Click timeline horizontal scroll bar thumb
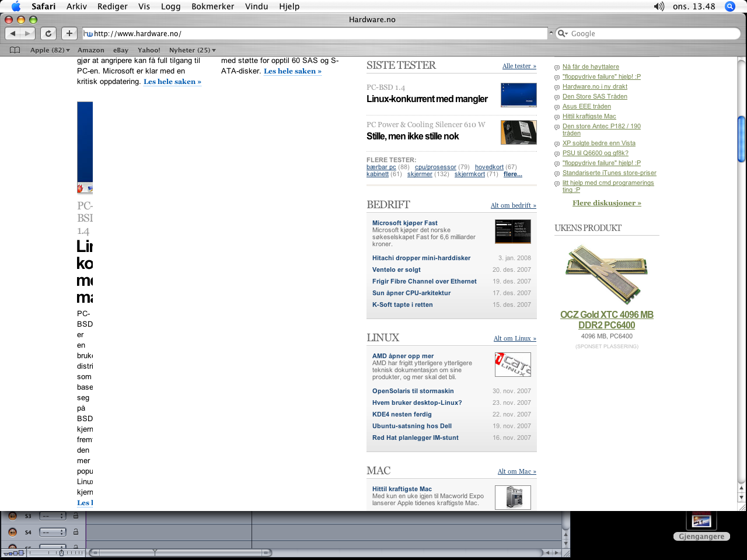Viewport: 747px width, 560px height. (x=180, y=552)
